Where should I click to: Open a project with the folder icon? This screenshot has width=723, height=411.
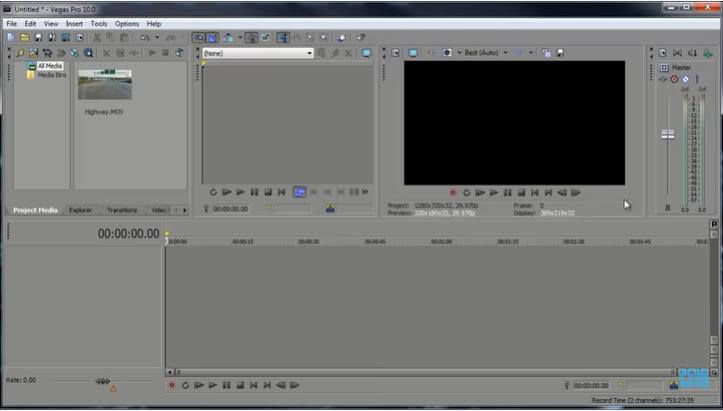click(24, 38)
